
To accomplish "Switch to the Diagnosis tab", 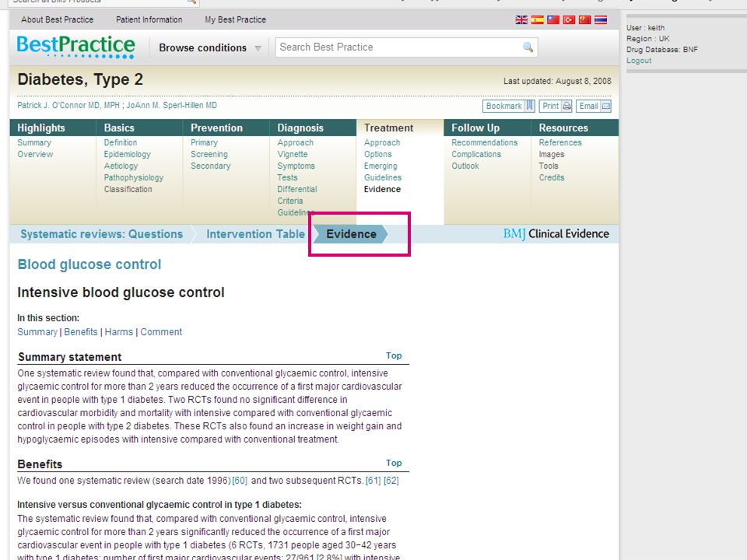I will pyautogui.click(x=313, y=128).
